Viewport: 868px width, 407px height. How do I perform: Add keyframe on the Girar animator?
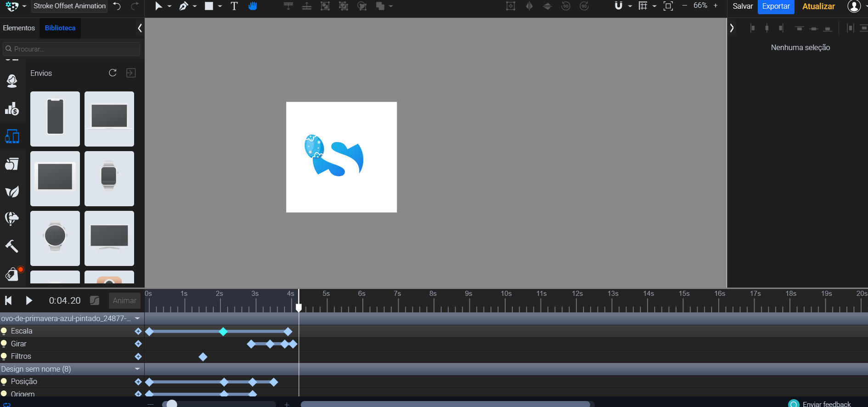(x=138, y=344)
